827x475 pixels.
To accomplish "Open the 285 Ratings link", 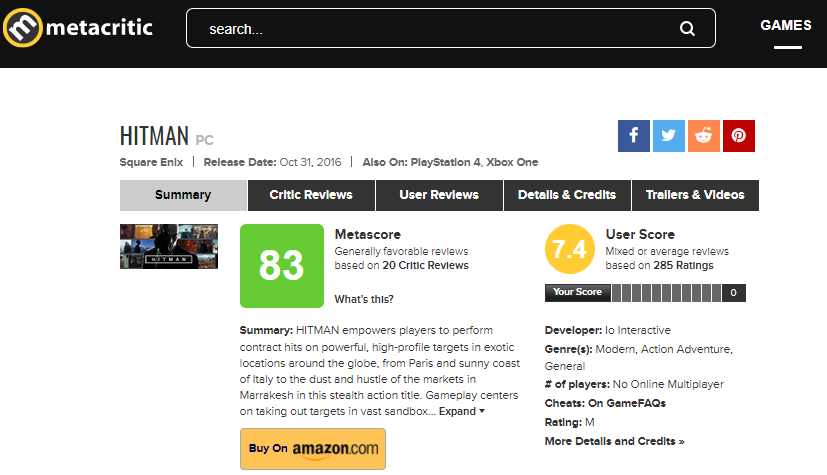I will [x=683, y=265].
